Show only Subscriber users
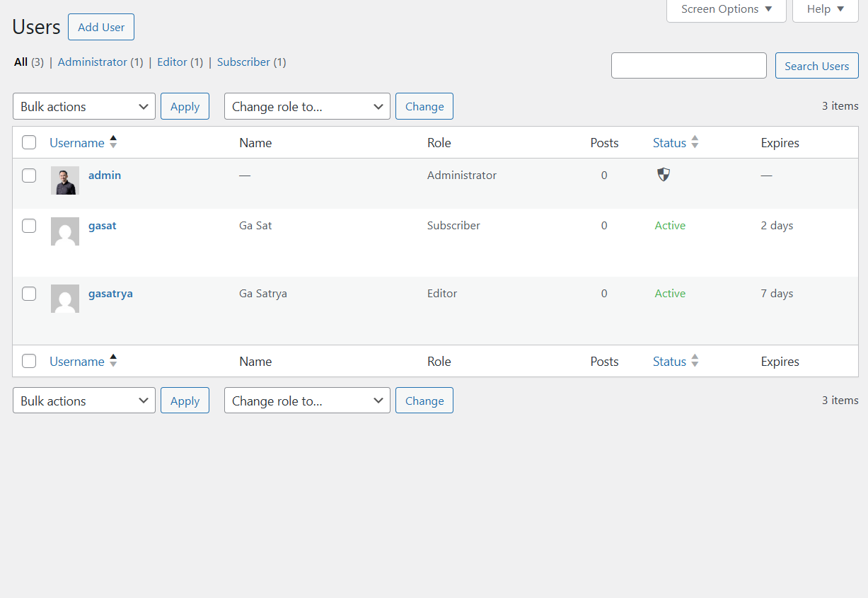Image resolution: width=868 pixels, height=598 pixels. point(243,62)
